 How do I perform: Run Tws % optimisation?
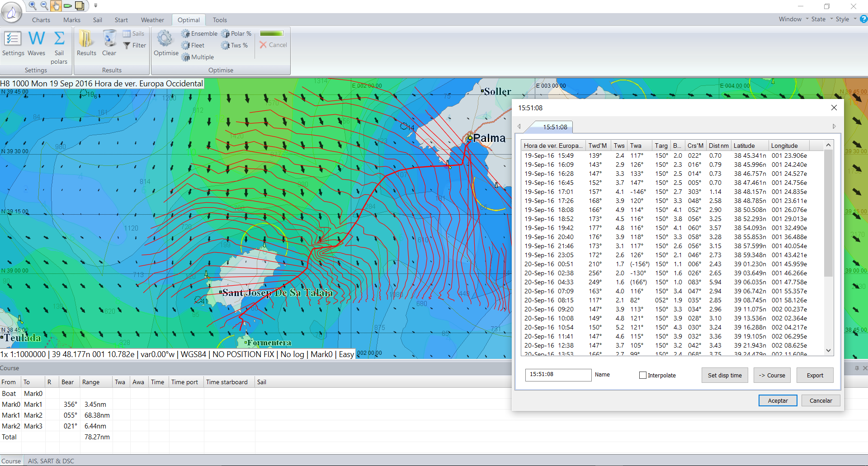(235, 45)
